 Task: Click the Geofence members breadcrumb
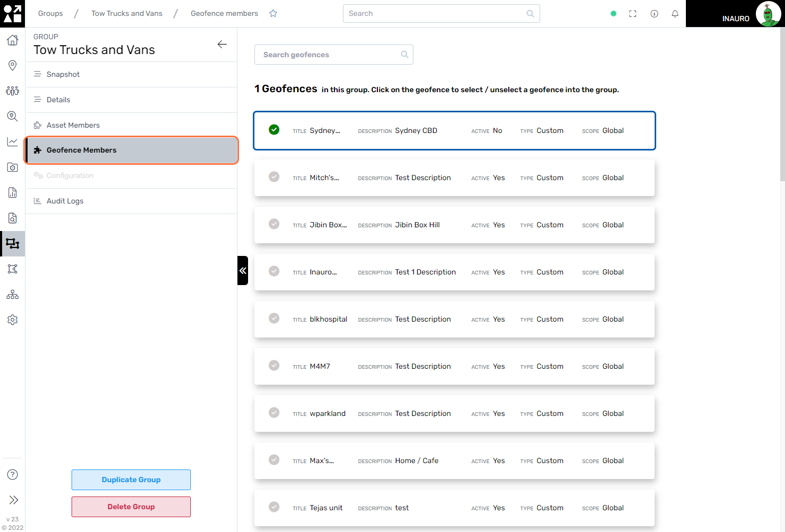(x=224, y=13)
